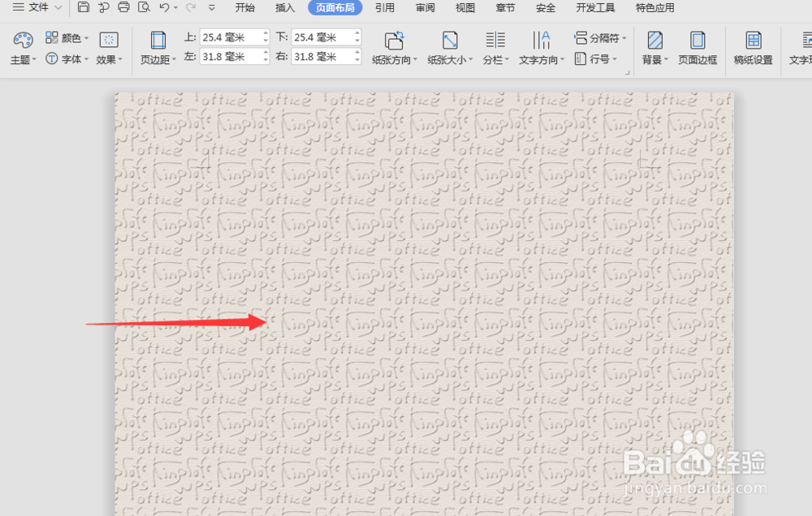
Task: Open the 颜色 theme colors dropdown
Action: pos(67,38)
